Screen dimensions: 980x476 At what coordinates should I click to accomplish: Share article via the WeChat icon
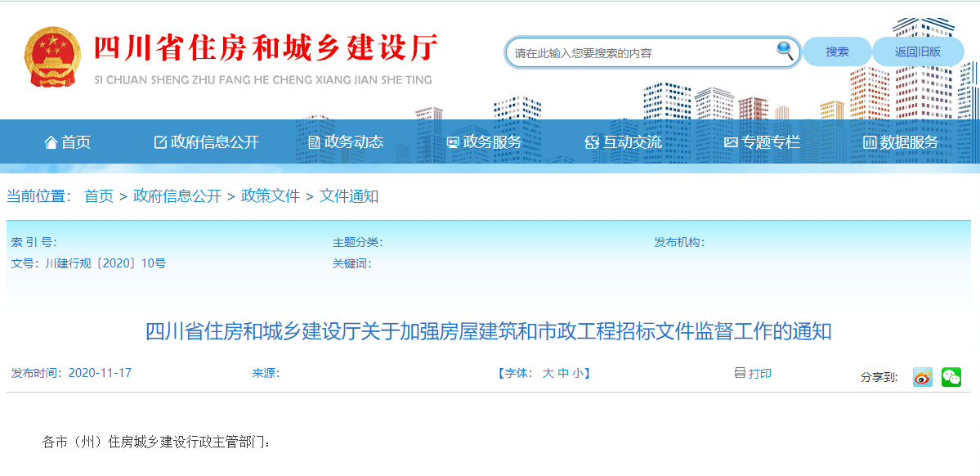tap(950, 377)
